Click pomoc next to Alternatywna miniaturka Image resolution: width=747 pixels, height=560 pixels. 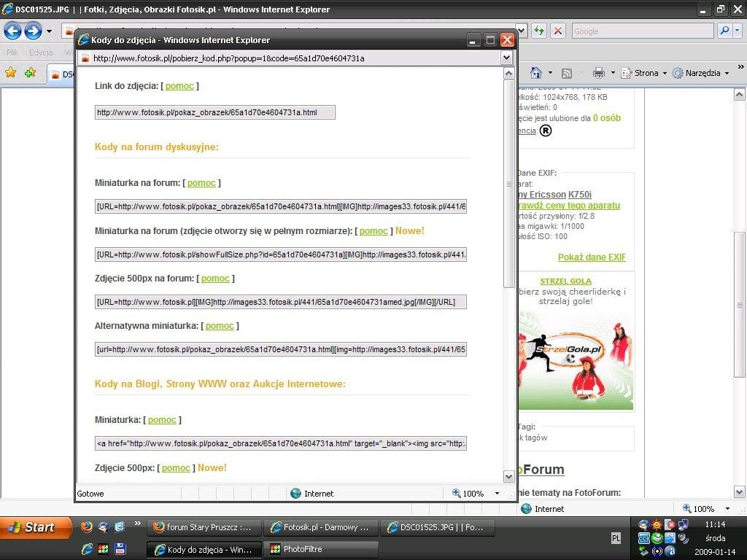(x=220, y=326)
